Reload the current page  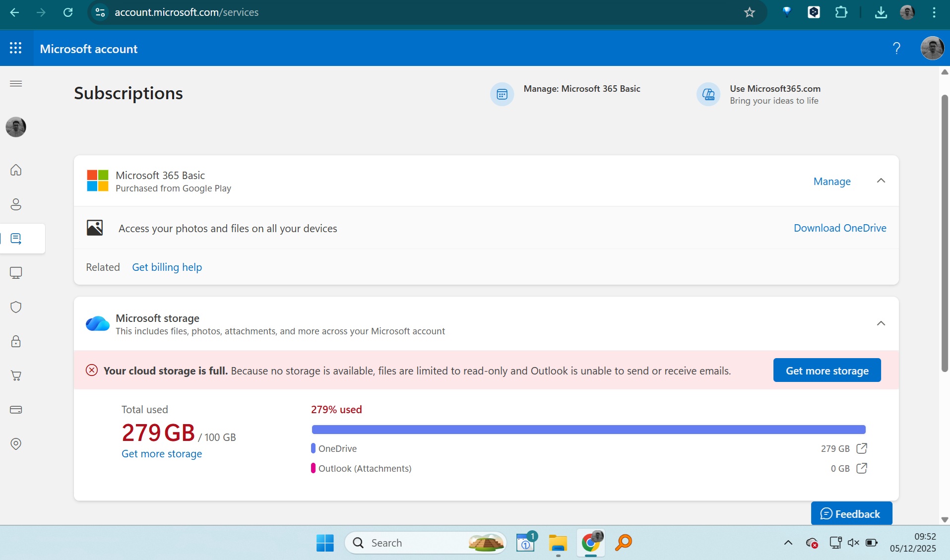(68, 12)
